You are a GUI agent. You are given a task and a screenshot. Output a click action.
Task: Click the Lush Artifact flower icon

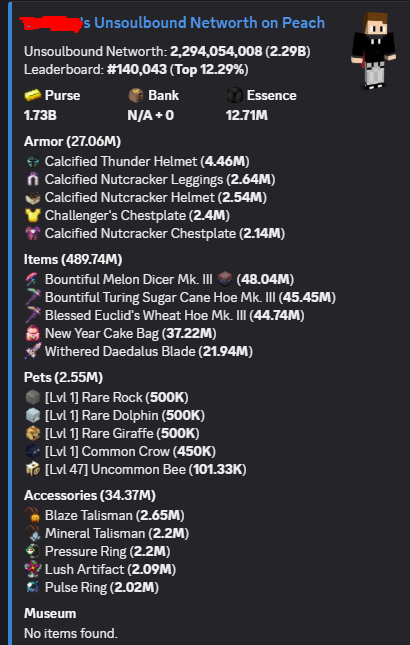coord(32,570)
